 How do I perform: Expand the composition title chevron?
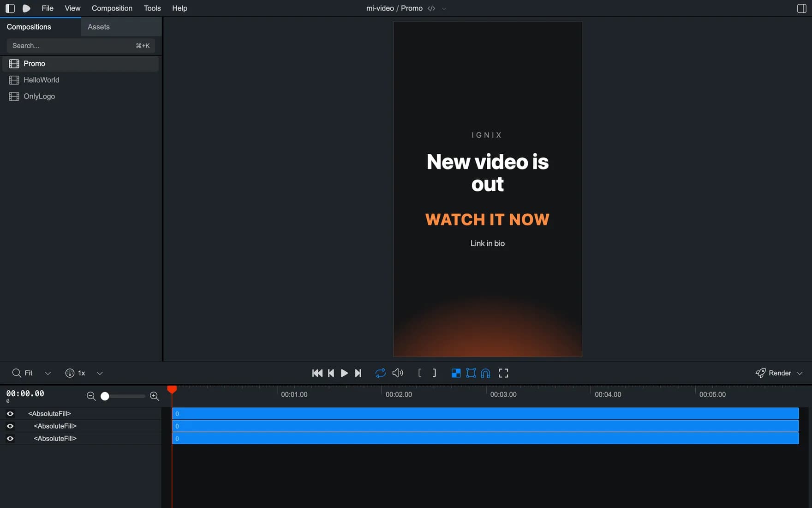(x=444, y=8)
